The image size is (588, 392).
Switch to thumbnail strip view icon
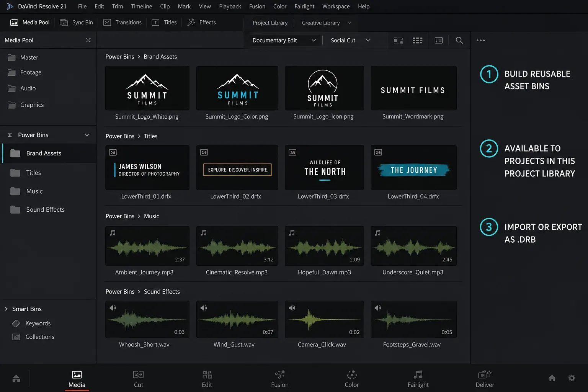point(398,40)
